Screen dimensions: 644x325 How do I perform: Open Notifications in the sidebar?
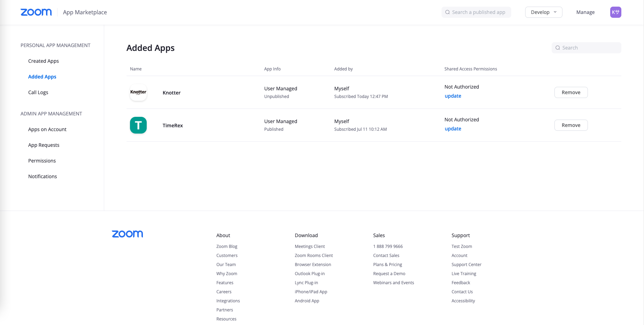(x=43, y=176)
